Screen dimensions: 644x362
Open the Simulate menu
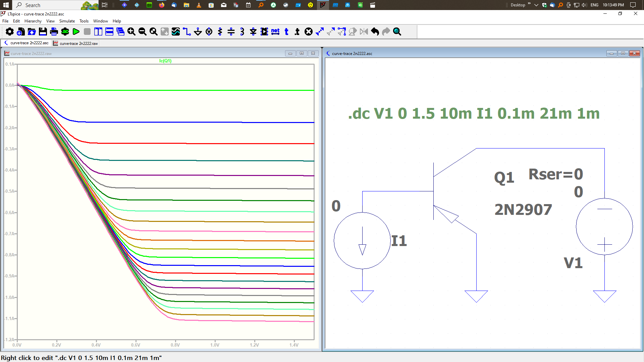pyautogui.click(x=67, y=21)
